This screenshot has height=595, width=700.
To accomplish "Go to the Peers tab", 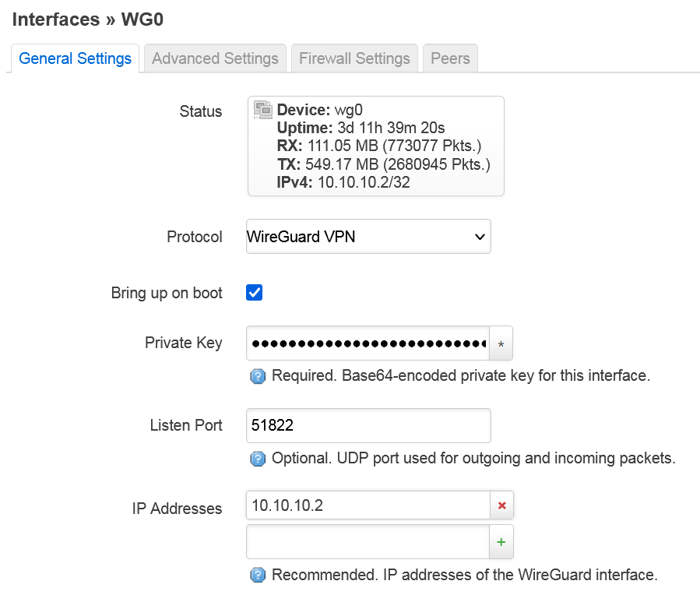I will point(450,58).
